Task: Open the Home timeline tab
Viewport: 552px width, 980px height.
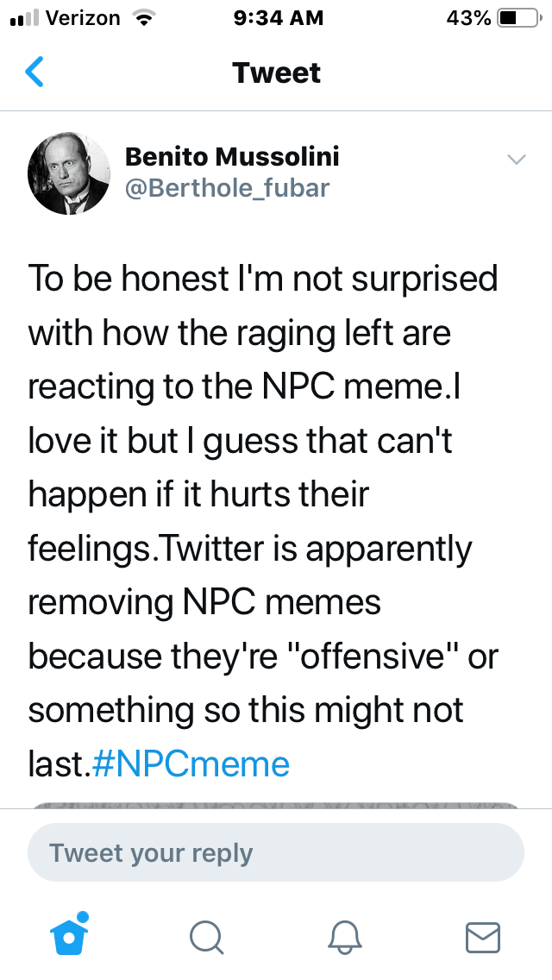Action: click(71, 937)
